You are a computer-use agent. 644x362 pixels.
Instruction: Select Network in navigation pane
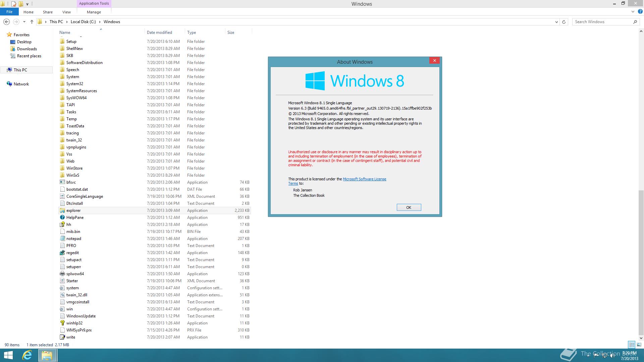click(x=21, y=84)
